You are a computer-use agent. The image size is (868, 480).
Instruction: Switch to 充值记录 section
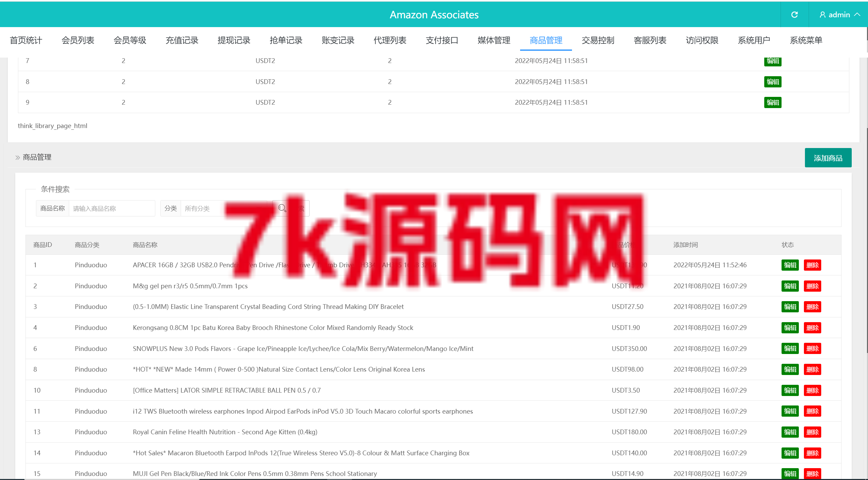click(182, 40)
